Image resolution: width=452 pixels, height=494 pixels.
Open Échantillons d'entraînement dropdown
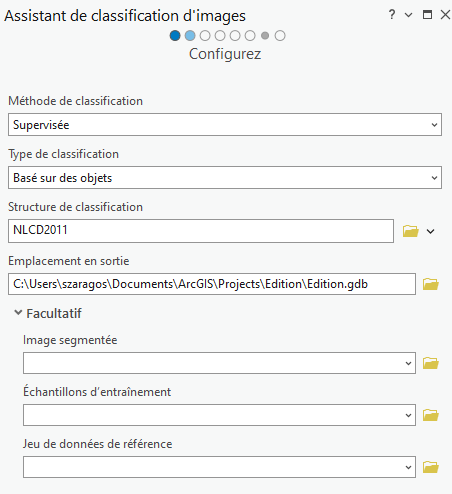[219, 415]
